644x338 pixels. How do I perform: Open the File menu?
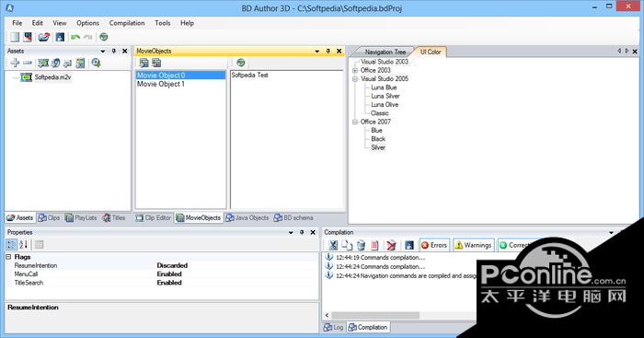[17, 23]
